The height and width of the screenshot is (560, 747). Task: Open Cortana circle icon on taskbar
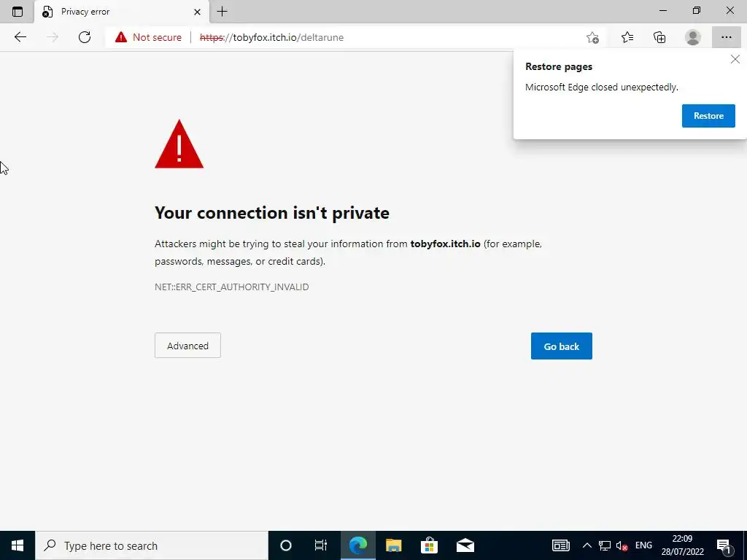coord(286,545)
